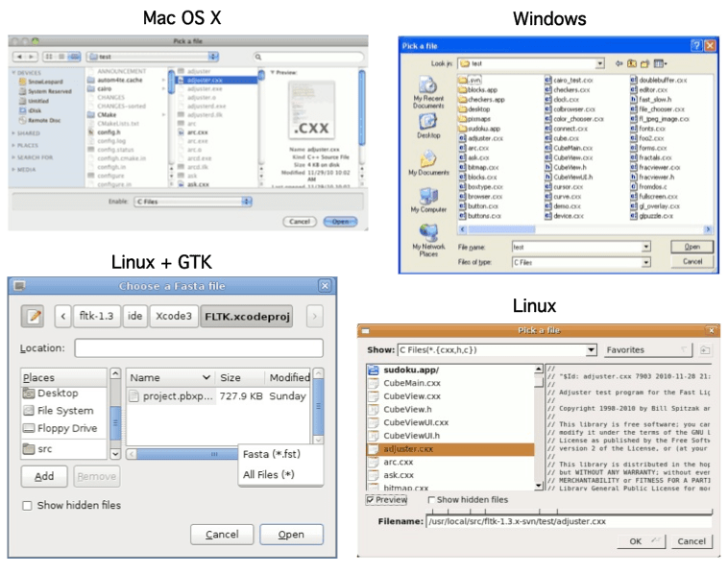Select Xcode3 path button in GTK dialog
Image resolution: width=728 pixels, height=573 pixels.
pyautogui.click(x=174, y=316)
